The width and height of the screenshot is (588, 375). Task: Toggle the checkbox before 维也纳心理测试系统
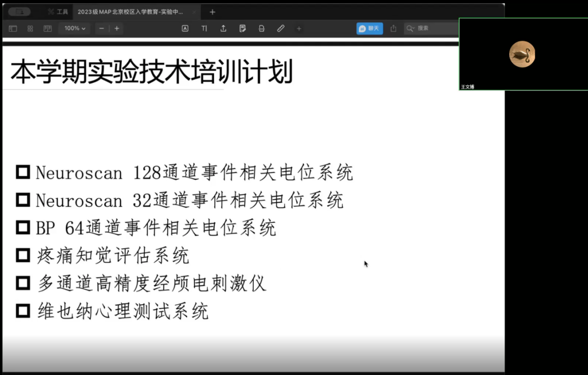22,311
